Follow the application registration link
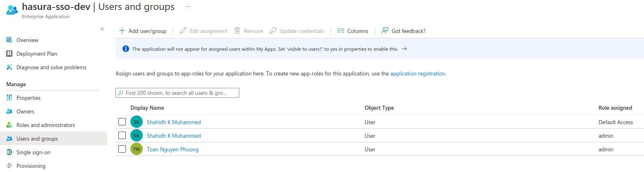The width and height of the screenshot is (644, 172). (418, 74)
